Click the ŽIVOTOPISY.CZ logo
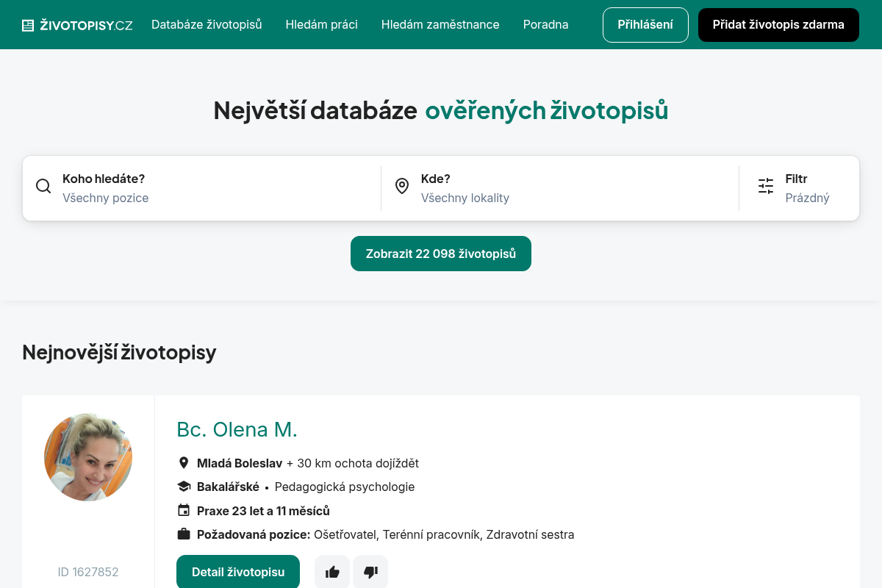882x588 pixels. click(x=77, y=25)
